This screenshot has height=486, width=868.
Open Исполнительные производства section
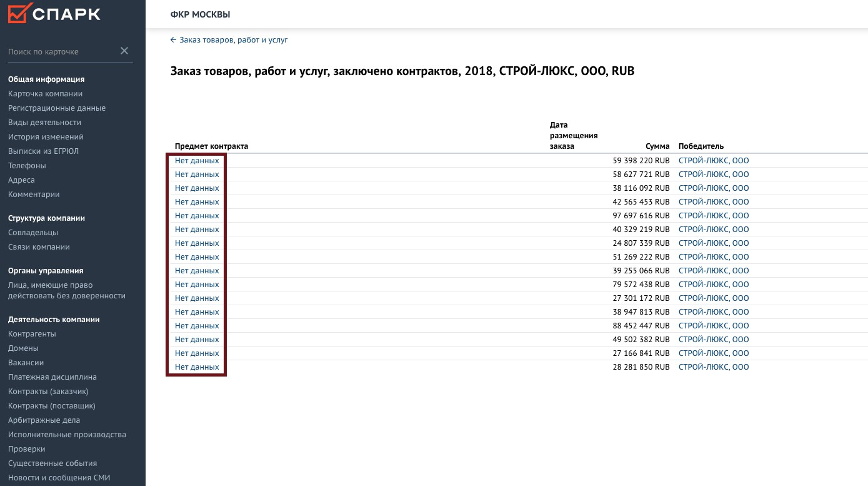coord(67,435)
